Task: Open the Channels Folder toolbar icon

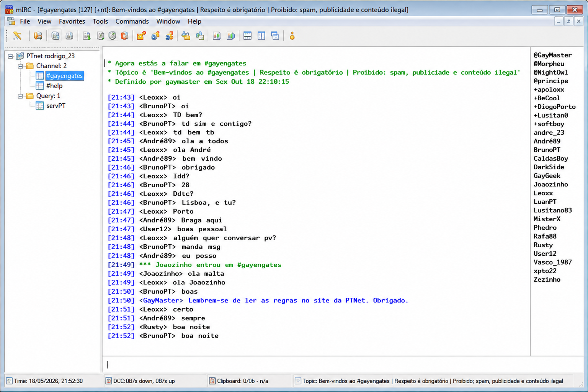Action: [56, 36]
